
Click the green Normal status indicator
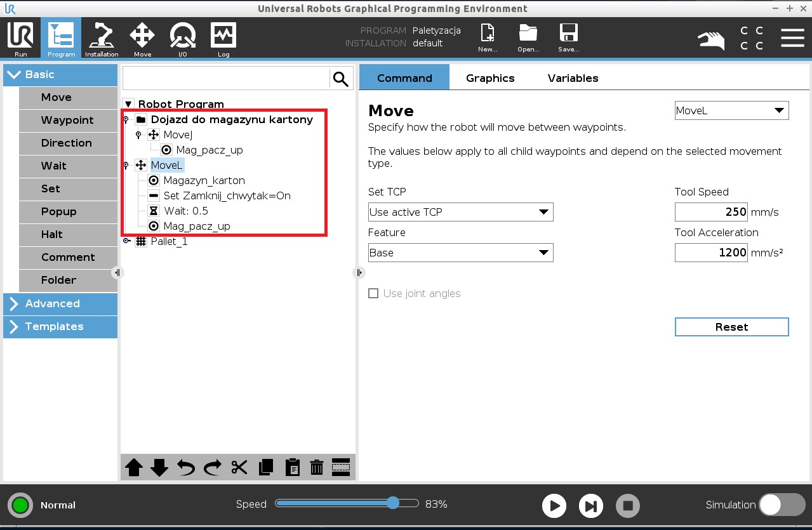[x=20, y=505]
